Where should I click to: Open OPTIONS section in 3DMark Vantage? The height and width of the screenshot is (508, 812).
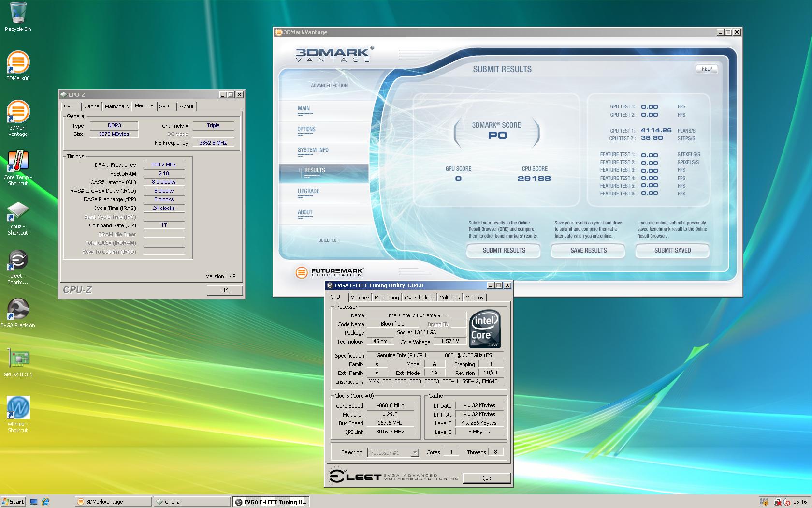tap(306, 130)
